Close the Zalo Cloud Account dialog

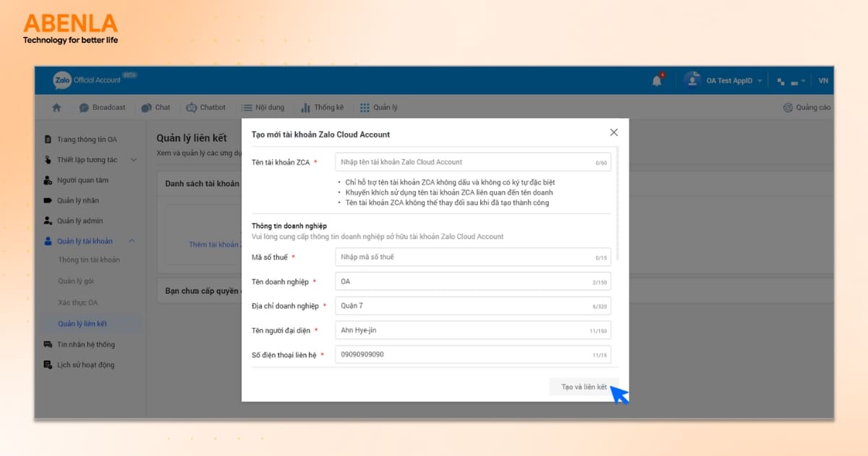click(x=614, y=132)
